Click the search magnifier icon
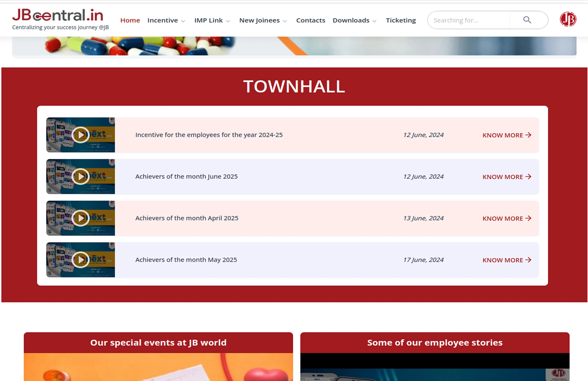The height and width of the screenshot is (381, 588). [x=527, y=20]
